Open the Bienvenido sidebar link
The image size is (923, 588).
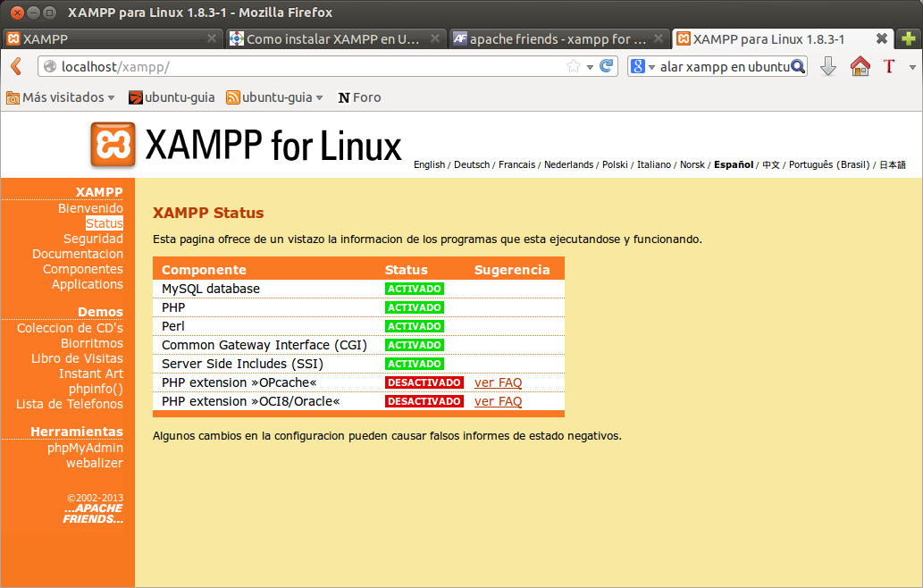(x=90, y=208)
